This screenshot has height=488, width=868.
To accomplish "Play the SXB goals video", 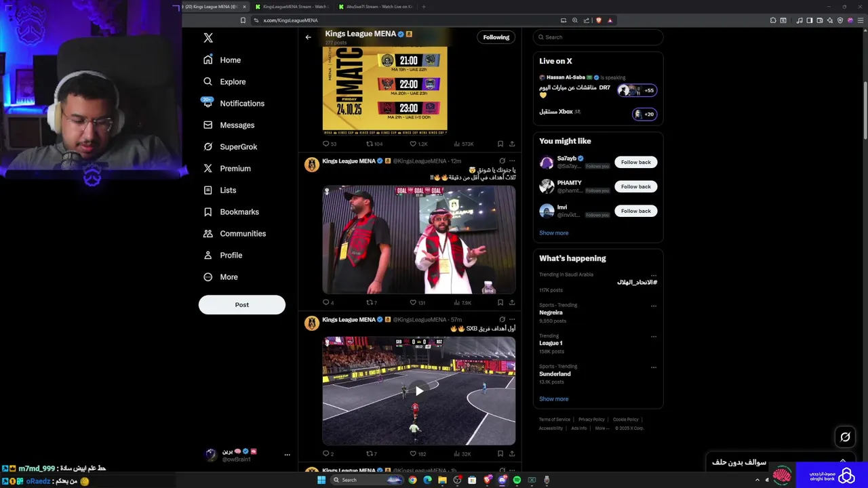I will point(419,390).
